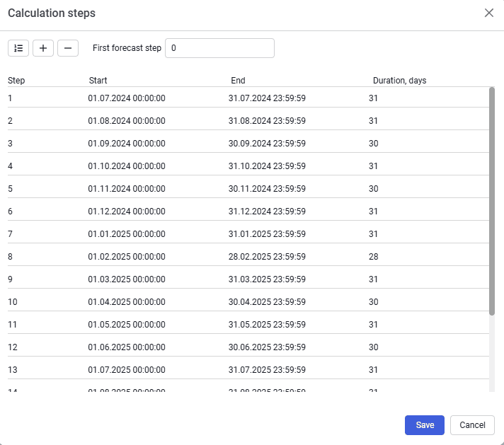Select start 01.02.2025 00:00:00 cell
Image resolution: width=504 pixels, height=445 pixels.
pos(127,257)
